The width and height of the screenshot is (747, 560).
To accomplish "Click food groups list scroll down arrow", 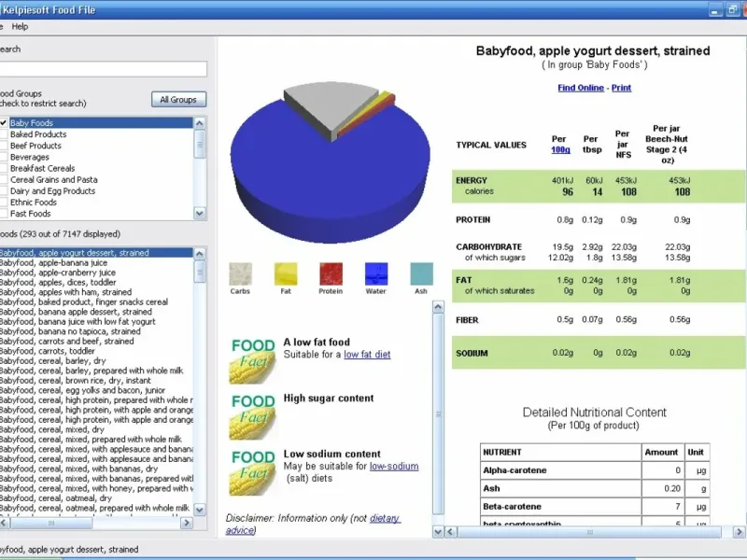I will 200,213.
